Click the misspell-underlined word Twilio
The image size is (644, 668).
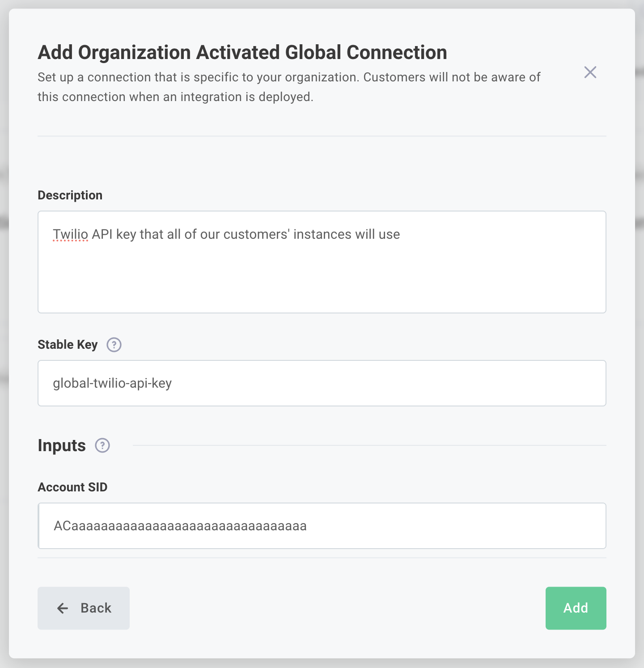70,234
